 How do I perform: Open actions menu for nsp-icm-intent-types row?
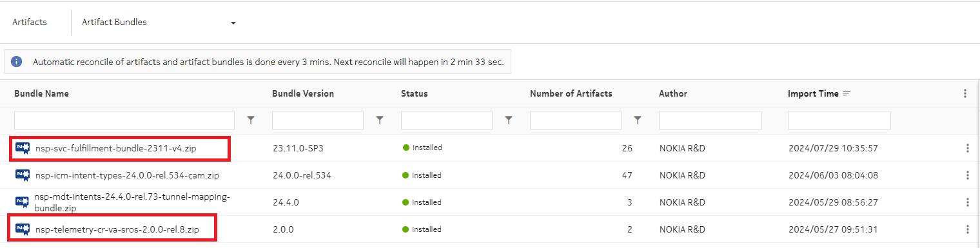968,175
